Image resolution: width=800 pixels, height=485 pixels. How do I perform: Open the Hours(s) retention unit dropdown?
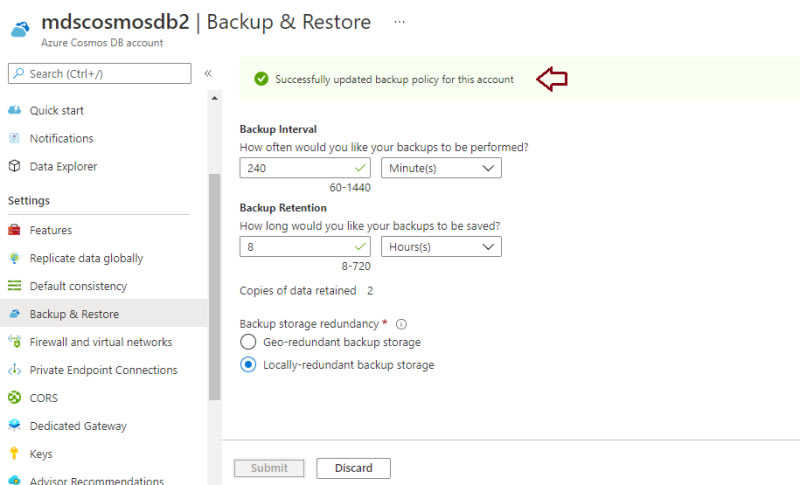click(441, 246)
